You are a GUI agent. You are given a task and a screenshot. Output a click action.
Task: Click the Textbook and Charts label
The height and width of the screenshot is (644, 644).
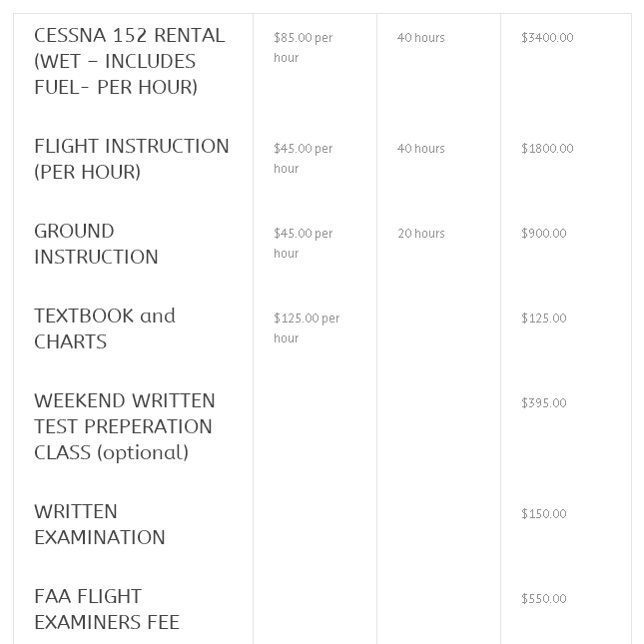click(x=105, y=328)
